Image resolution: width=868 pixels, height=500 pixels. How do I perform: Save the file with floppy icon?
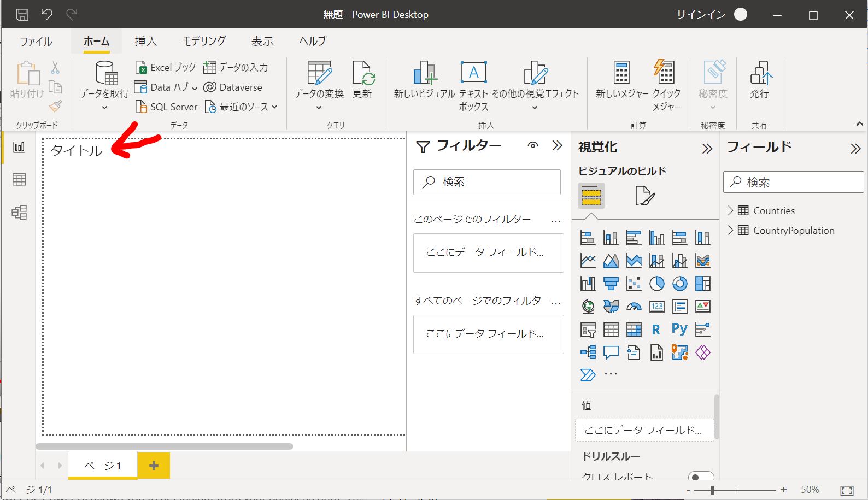22,15
